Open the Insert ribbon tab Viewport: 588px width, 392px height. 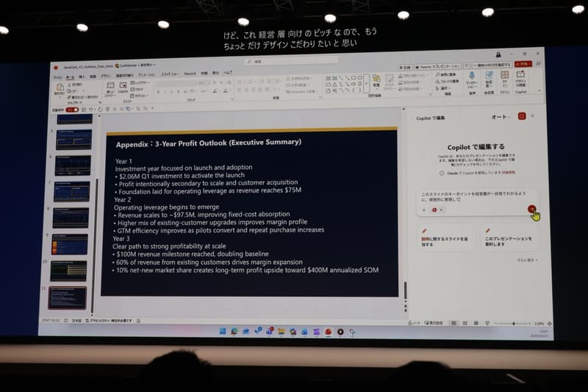coord(82,76)
